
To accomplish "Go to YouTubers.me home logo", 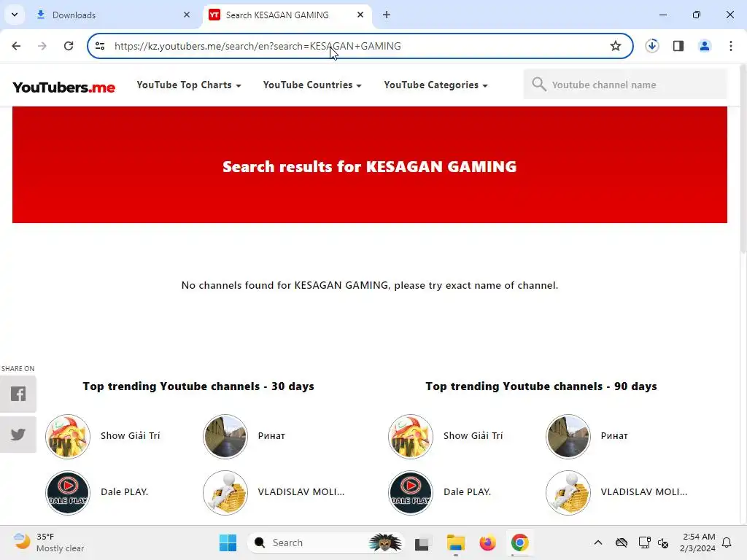I will pos(64,87).
